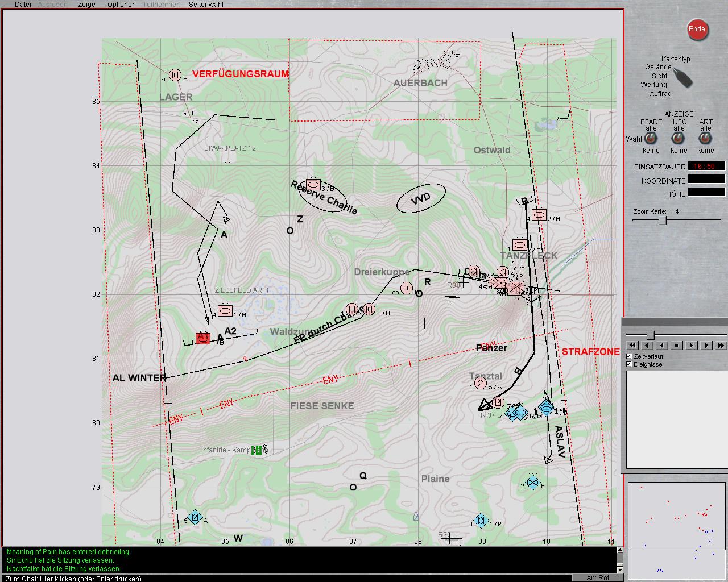Open the Zeige menu

pos(86,5)
